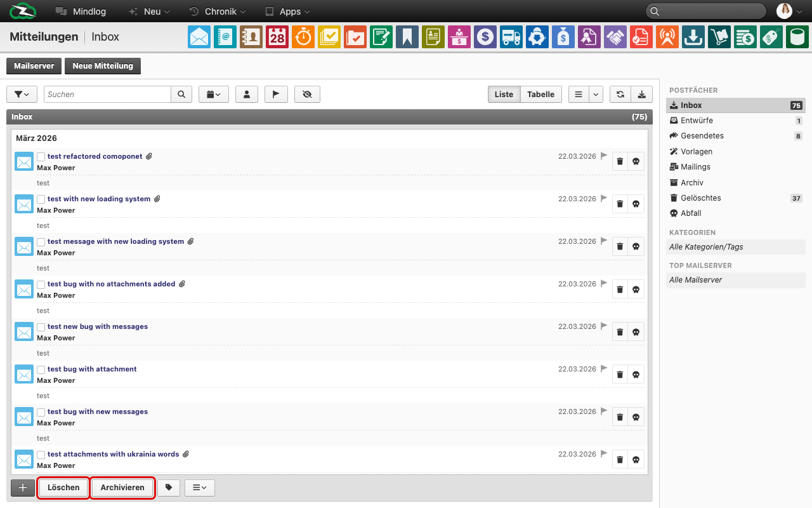
Task: Open the red calendar 28 icon
Action: pyautogui.click(x=277, y=37)
